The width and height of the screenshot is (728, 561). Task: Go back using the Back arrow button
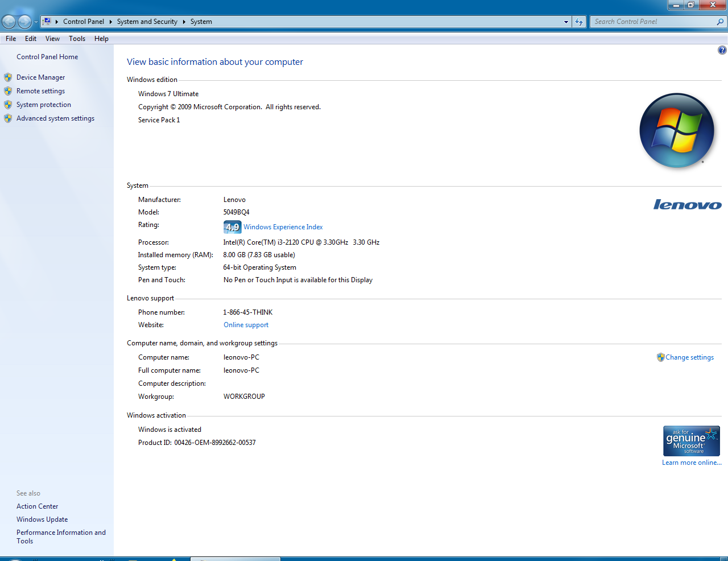click(x=9, y=22)
